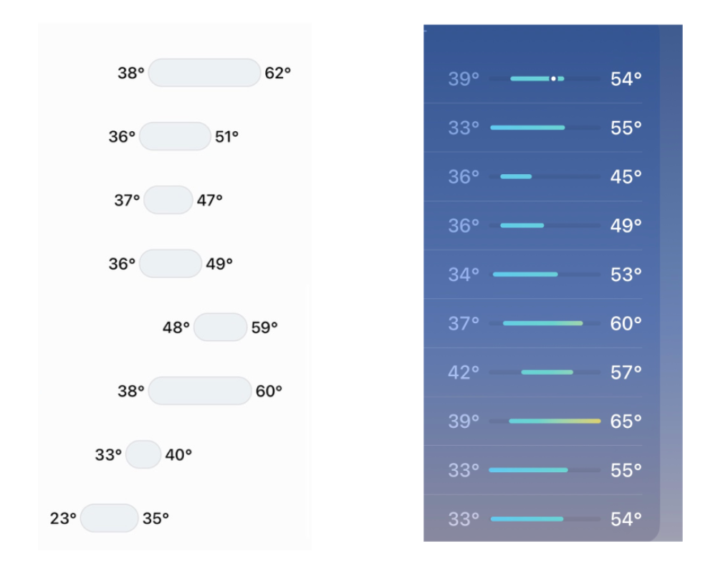The width and height of the screenshot is (728, 569).
Task: Click the 57° high temperature label
Action: click(623, 372)
